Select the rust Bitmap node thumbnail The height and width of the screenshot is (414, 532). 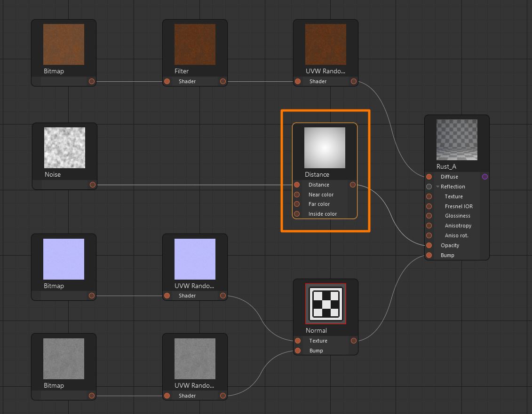(64, 45)
